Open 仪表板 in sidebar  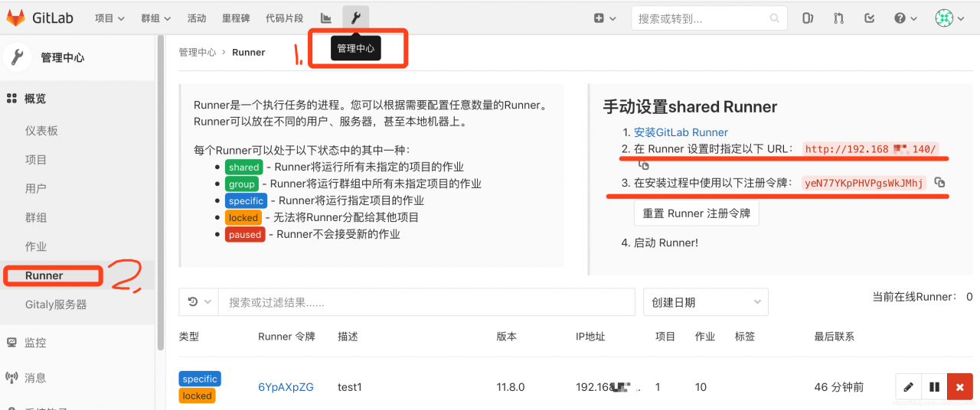[41, 131]
